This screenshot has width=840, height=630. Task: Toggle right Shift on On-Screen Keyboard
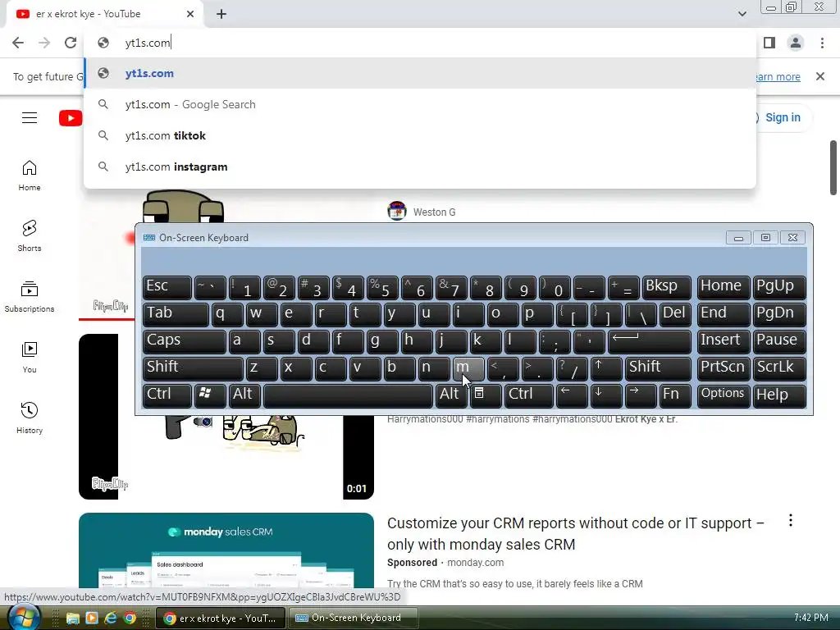[659, 368]
